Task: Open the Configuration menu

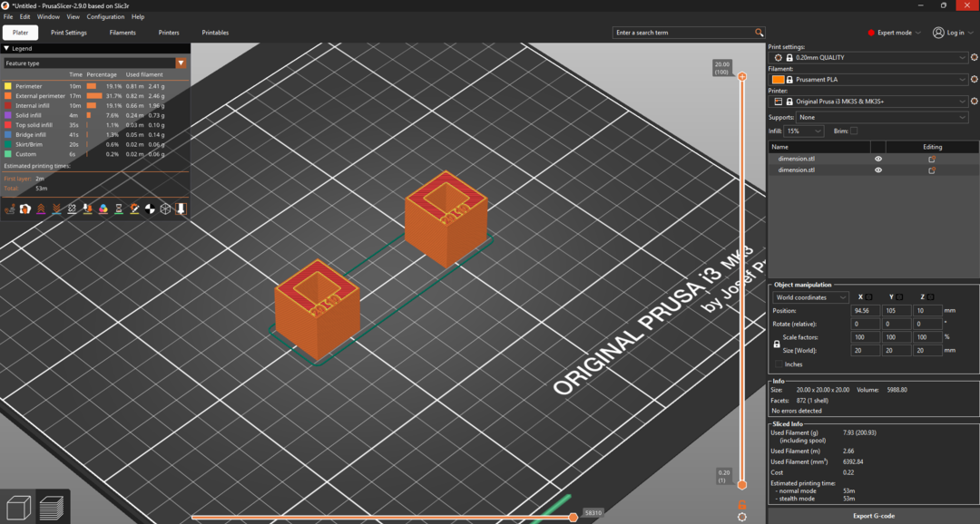Action: pos(105,17)
